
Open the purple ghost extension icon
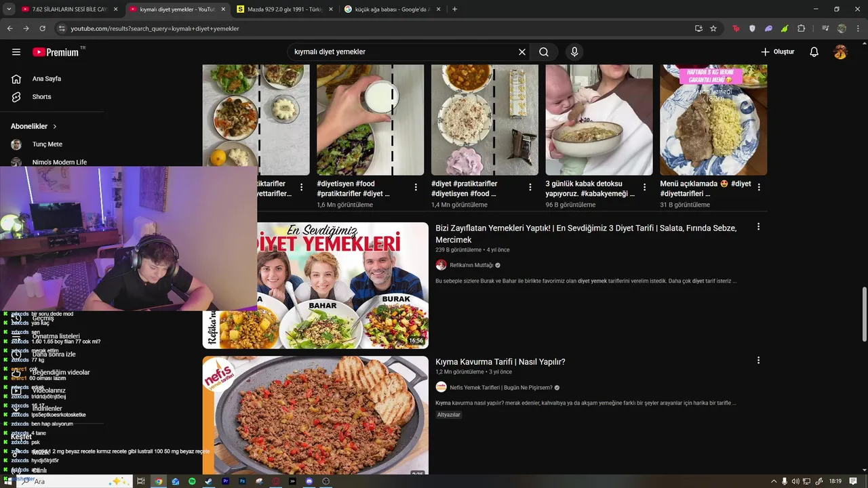(768, 28)
